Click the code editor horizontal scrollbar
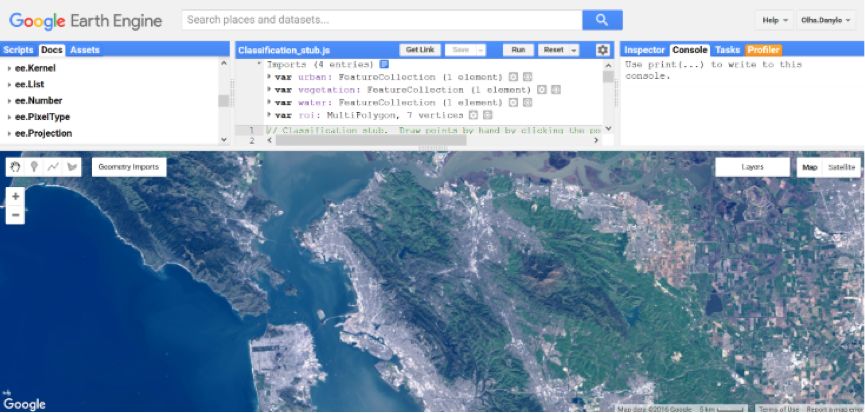The height and width of the screenshot is (413, 865). [x=371, y=141]
